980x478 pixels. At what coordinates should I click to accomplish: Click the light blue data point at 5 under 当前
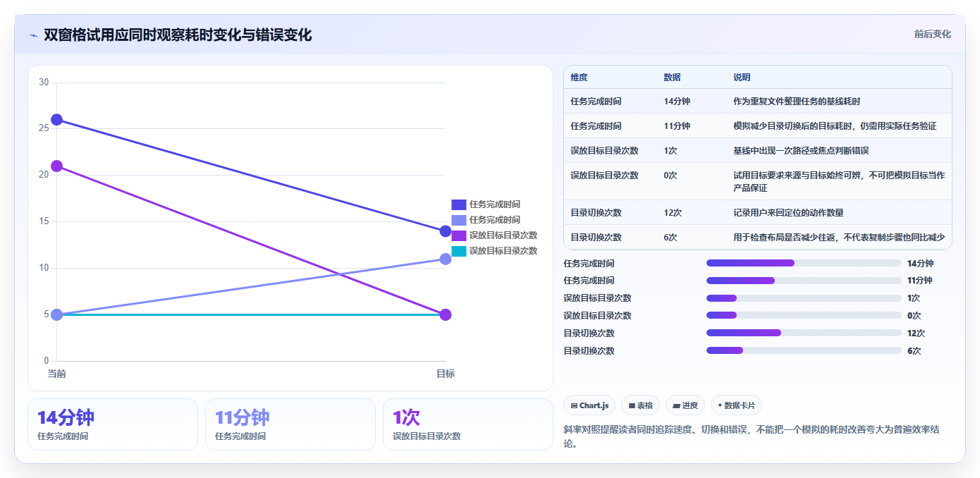click(57, 314)
